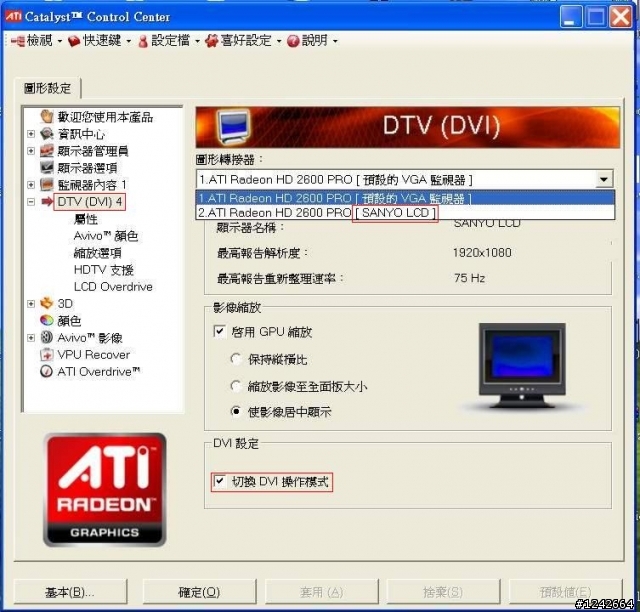Click the ATI logo in title bar
Viewport: 640px width, 612px height.
tap(13, 16)
